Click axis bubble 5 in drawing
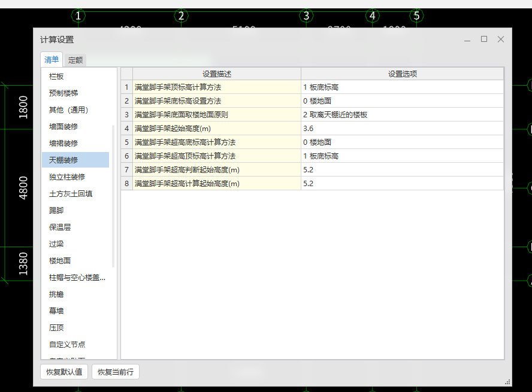 (416, 16)
